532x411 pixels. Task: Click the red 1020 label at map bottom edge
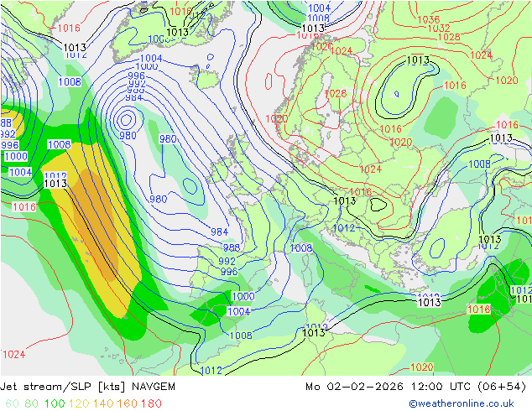coord(422,367)
